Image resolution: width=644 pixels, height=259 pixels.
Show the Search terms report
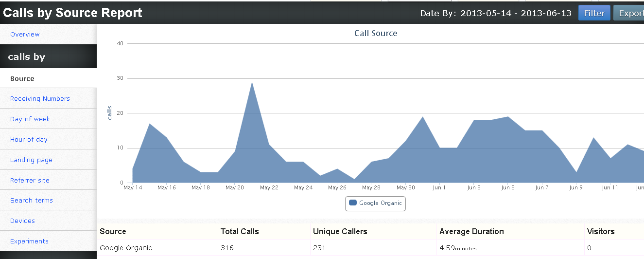pos(32,200)
